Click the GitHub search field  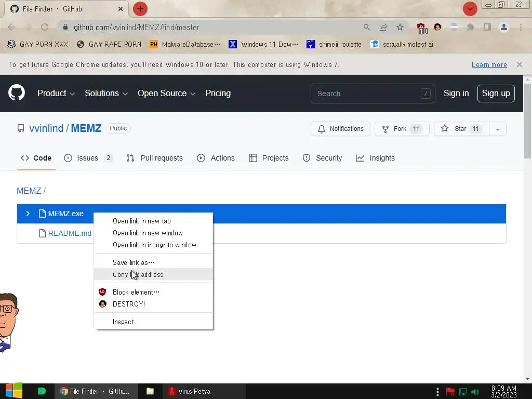373,94
